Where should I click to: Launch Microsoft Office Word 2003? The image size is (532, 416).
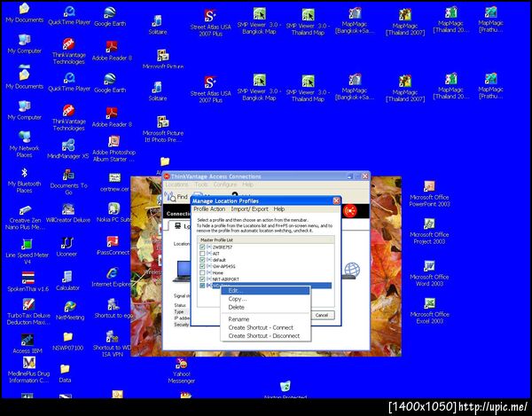coord(429,266)
